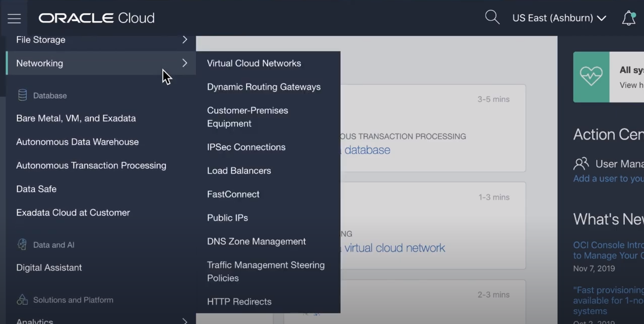The image size is (644, 324).
Task: Select Load Balancers from the submenu
Action: tap(239, 170)
